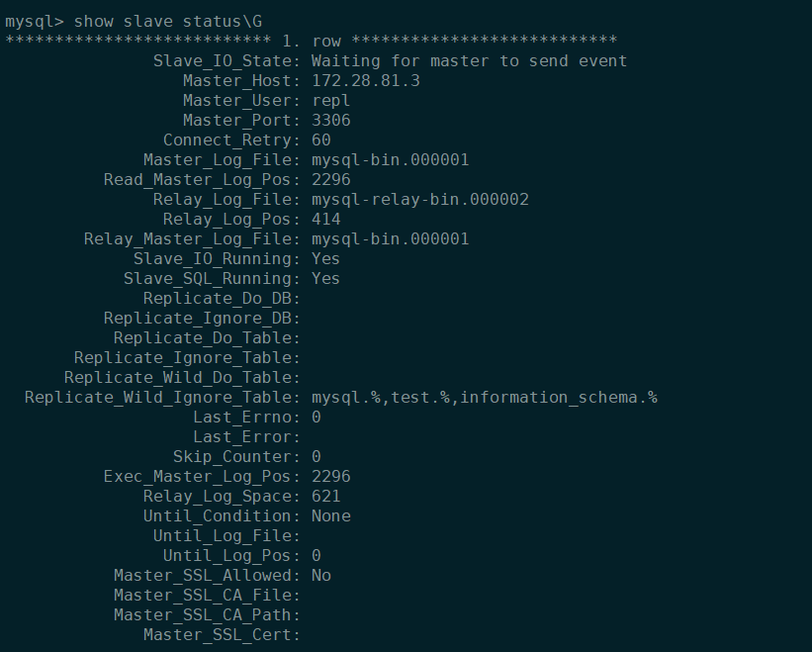Click the Relay_Log_Pos value 414

[325, 219]
